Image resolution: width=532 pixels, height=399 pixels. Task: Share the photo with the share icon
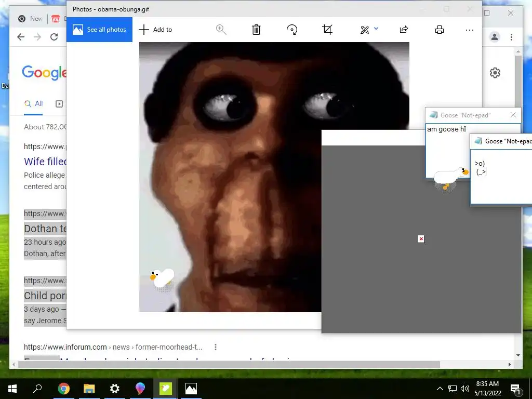point(404,30)
